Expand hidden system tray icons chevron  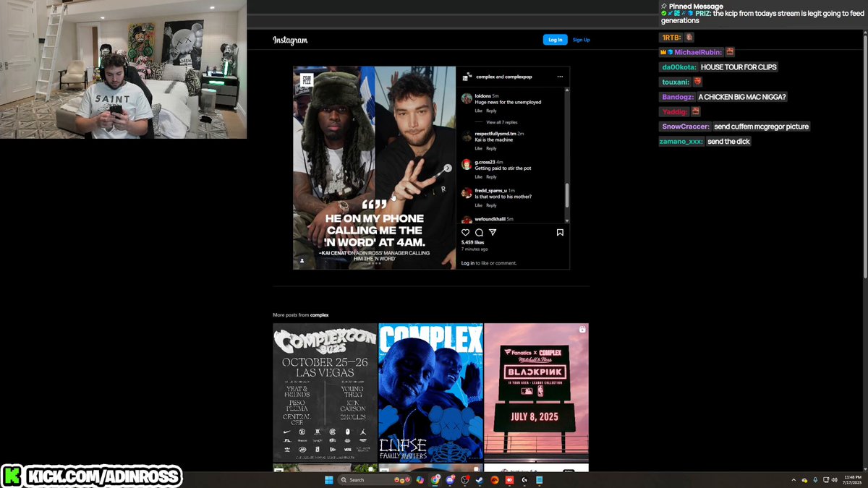click(x=793, y=480)
